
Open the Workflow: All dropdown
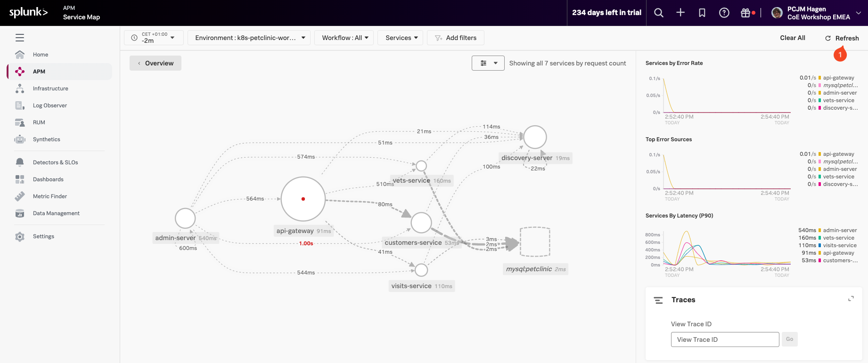pos(344,38)
